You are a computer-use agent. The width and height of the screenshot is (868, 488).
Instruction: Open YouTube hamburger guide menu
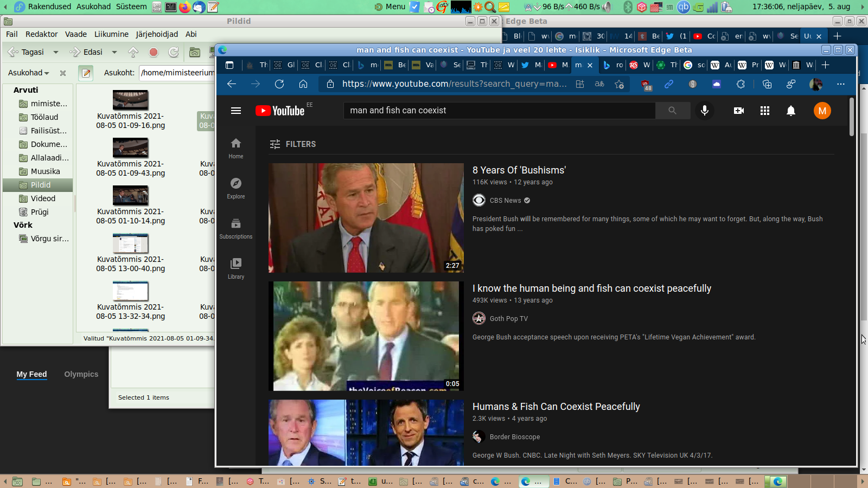click(x=235, y=111)
